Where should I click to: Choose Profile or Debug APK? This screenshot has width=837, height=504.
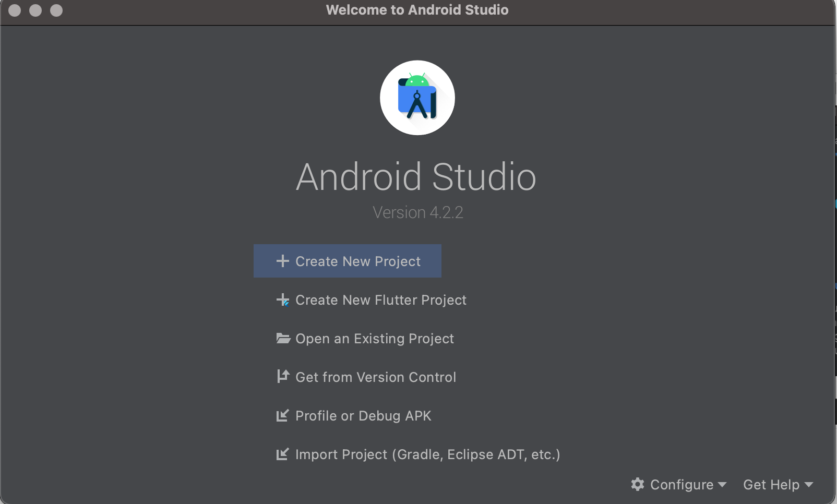(x=353, y=416)
